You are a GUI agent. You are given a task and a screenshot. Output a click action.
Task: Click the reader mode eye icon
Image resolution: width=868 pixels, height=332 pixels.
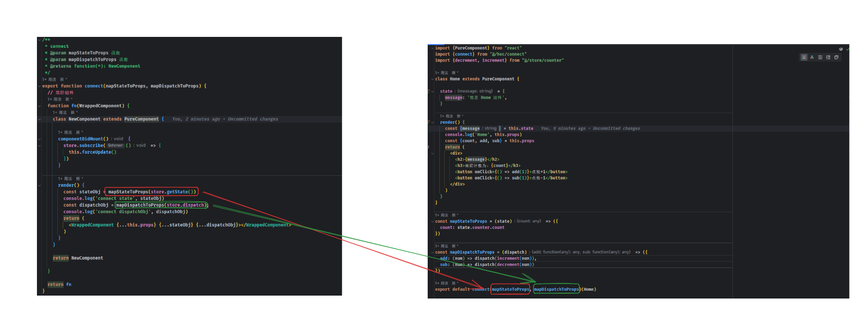tap(841, 49)
